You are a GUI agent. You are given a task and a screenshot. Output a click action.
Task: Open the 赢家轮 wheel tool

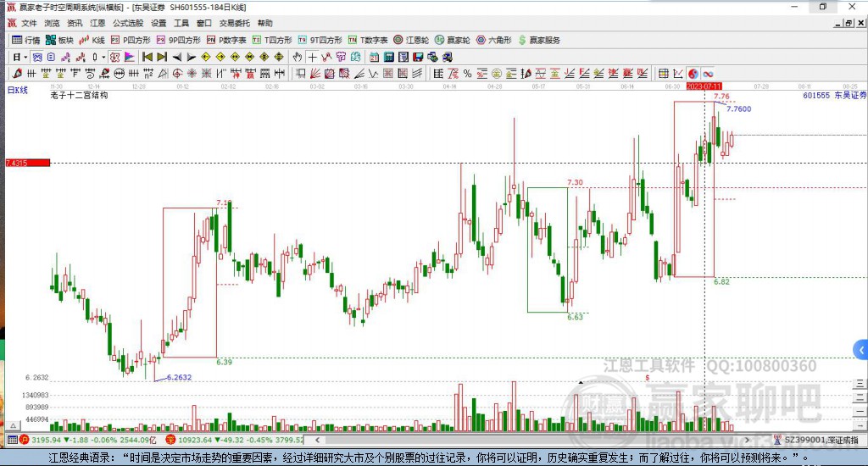pos(453,40)
